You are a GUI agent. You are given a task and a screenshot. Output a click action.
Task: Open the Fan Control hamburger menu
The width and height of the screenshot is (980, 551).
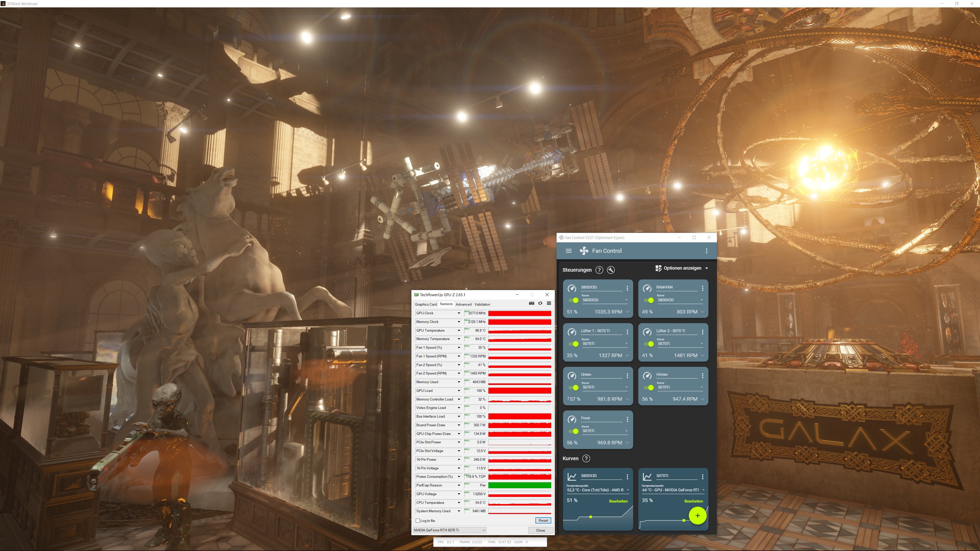568,251
